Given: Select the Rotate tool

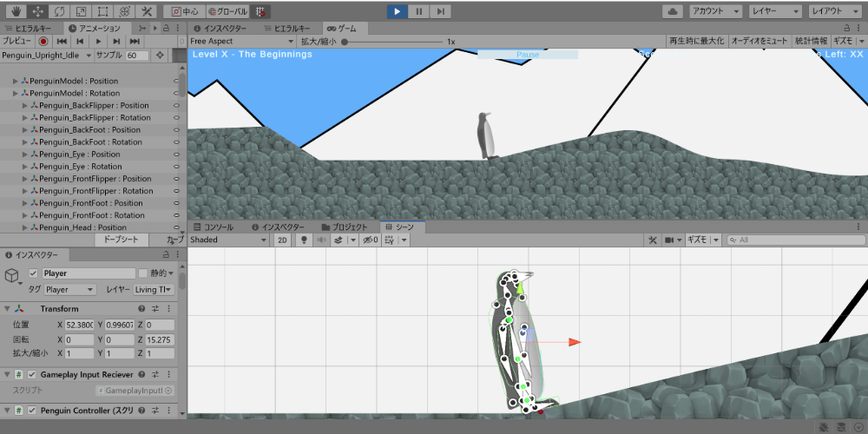Looking at the screenshot, I should point(59,12).
